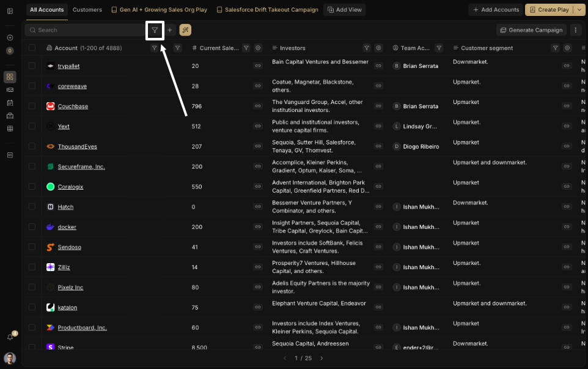Toggle the select-all checkbox in header
The image size is (588, 369).
[x=32, y=48]
